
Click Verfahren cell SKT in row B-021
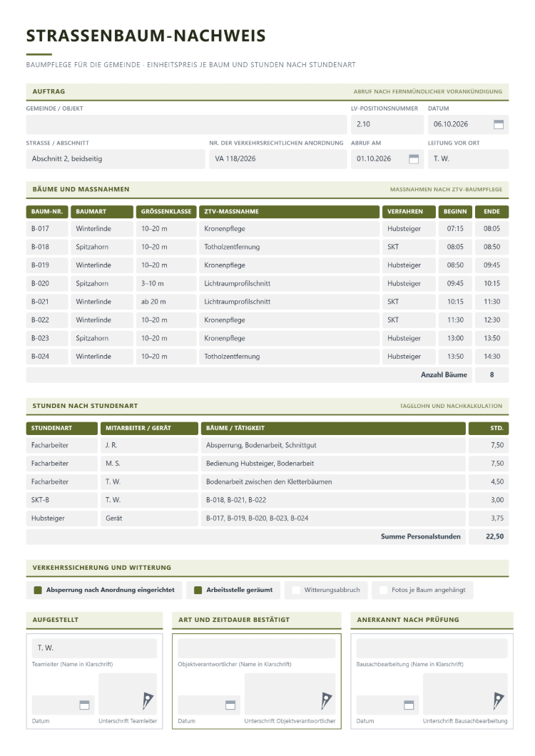[x=409, y=302]
